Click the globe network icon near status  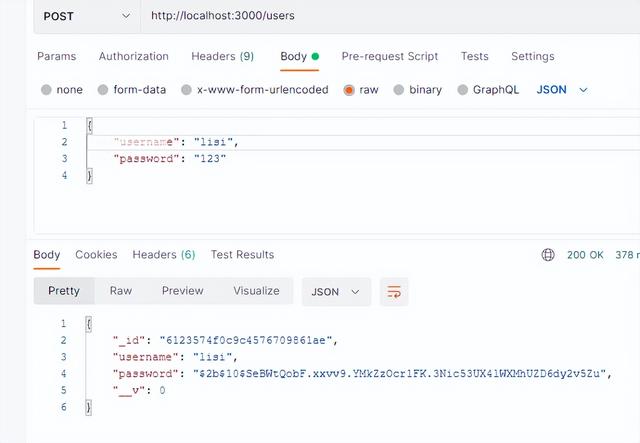point(548,255)
